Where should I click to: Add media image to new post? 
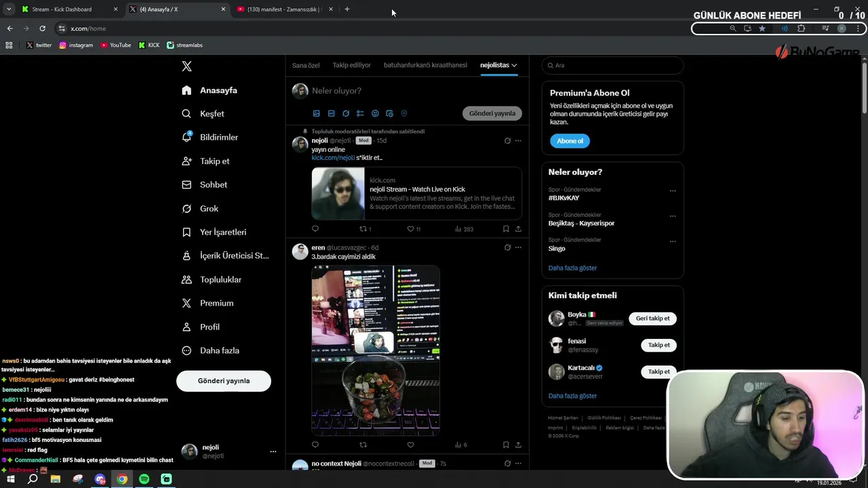(x=316, y=113)
